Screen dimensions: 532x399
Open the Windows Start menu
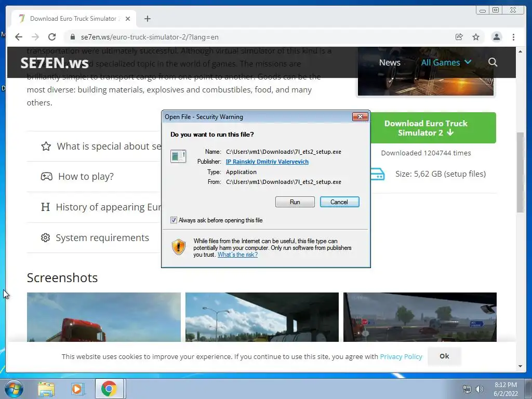coord(14,389)
